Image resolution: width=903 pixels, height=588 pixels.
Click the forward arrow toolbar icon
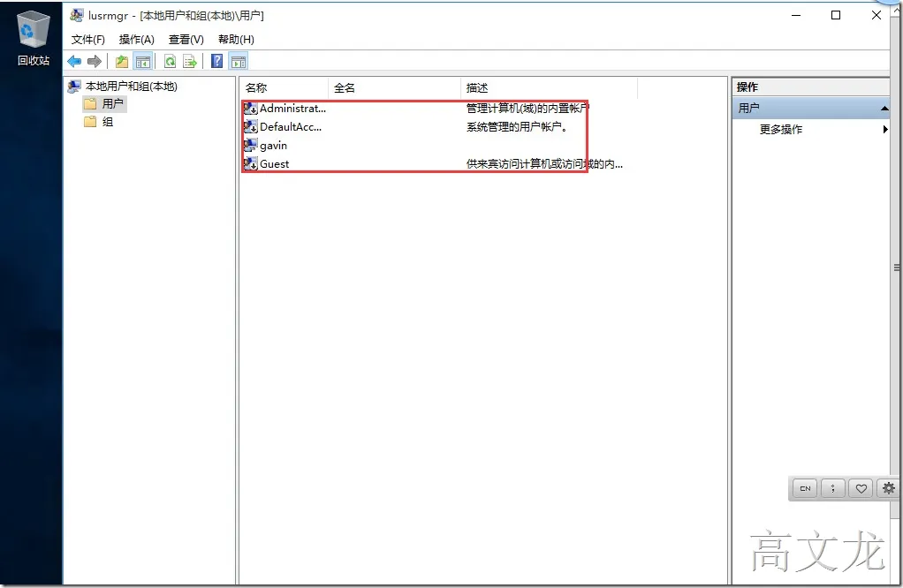click(x=95, y=61)
